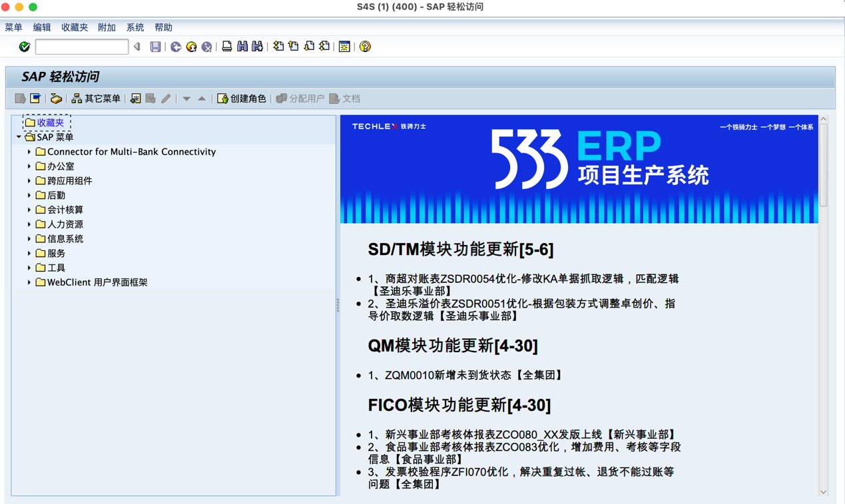Image resolution: width=845 pixels, height=504 pixels.
Task: Click the Save diskette icon
Action: click(155, 47)
